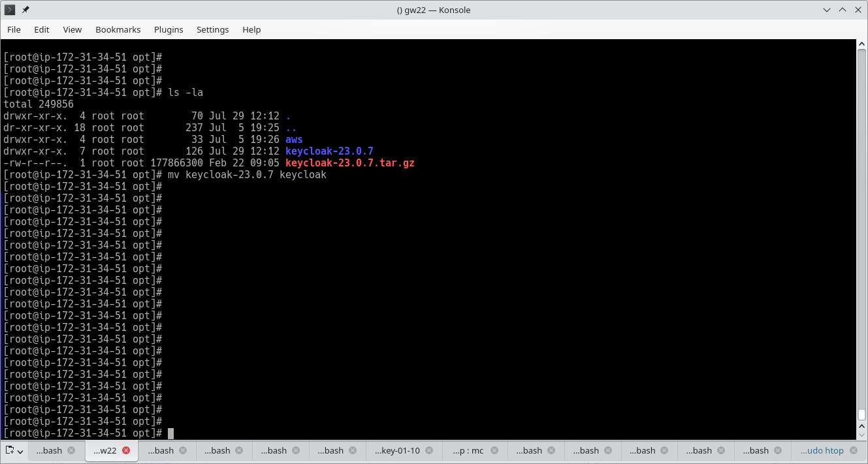Close the "...key-01-10" tab
The height and width of the screenshot is (464, 868).
pos(429,450)
